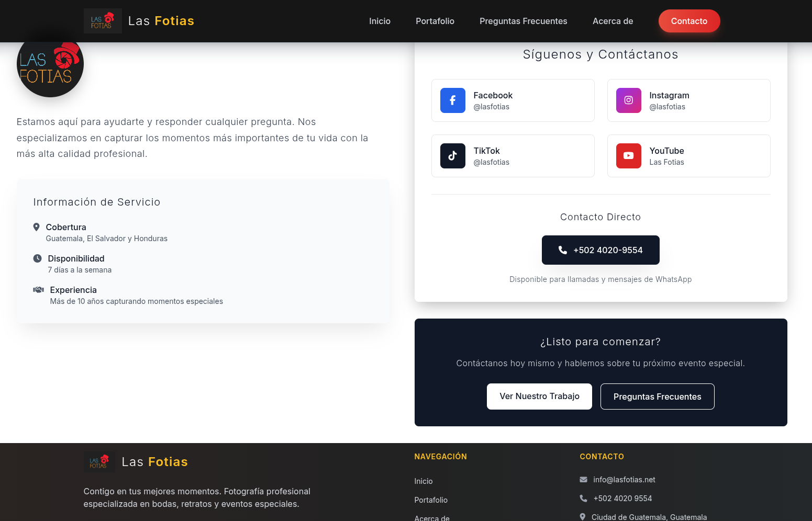812x521 pixels.
Task: Navigate to Preguntas Frecuentes in navbar
Action: (523, 21)
